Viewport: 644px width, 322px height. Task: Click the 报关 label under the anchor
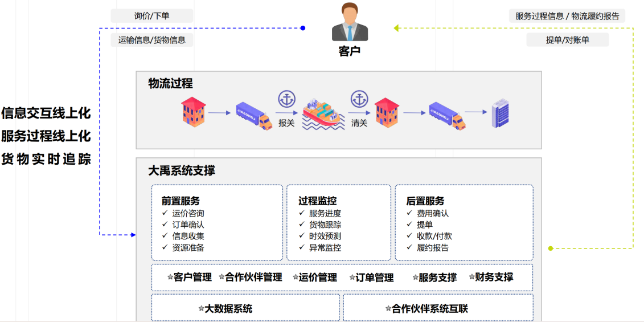286,123
